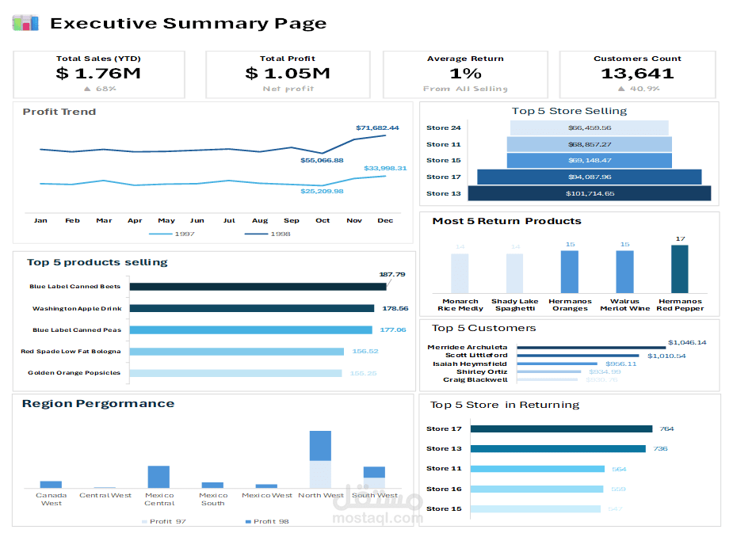Click the Store 16 returning bar
The height and width of the screenshot is (537, 756).
(536, 489)
